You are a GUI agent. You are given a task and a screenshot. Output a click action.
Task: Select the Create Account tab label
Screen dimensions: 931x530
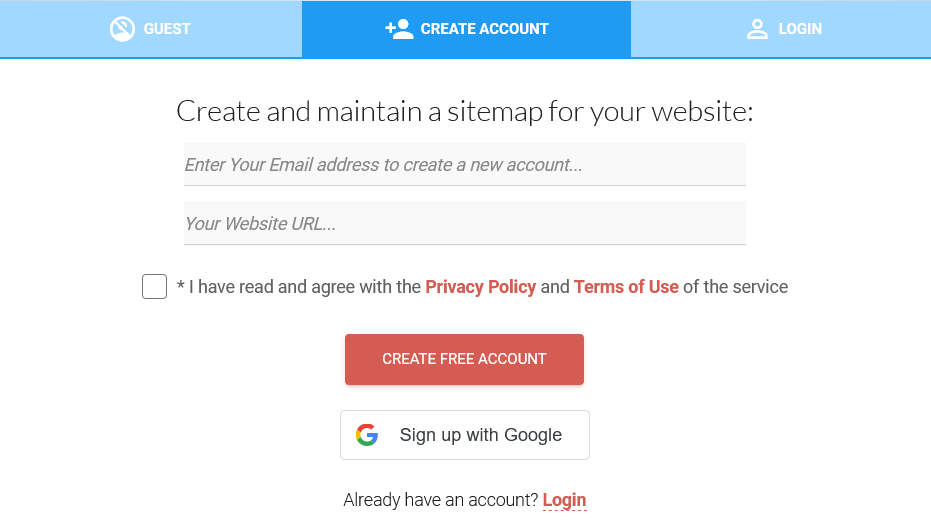(x=484, y=29)
